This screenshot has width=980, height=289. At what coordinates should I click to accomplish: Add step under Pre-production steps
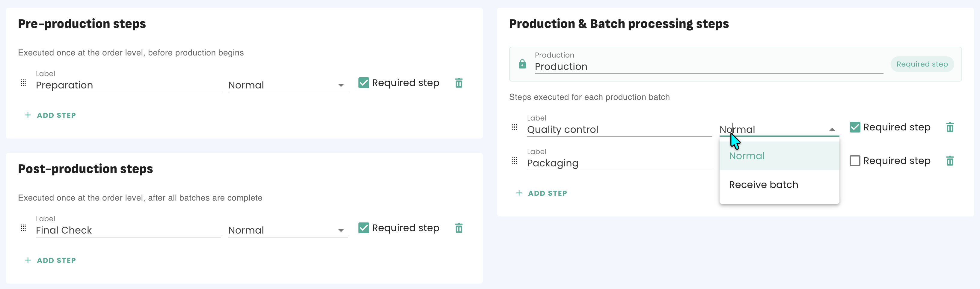pos(51,115)
